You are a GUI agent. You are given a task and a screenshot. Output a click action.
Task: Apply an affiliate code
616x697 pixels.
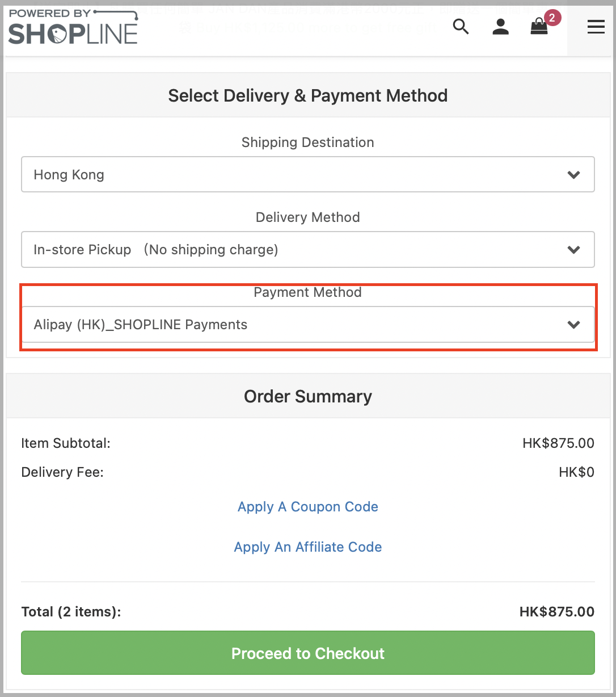click(x=308, y=547)
